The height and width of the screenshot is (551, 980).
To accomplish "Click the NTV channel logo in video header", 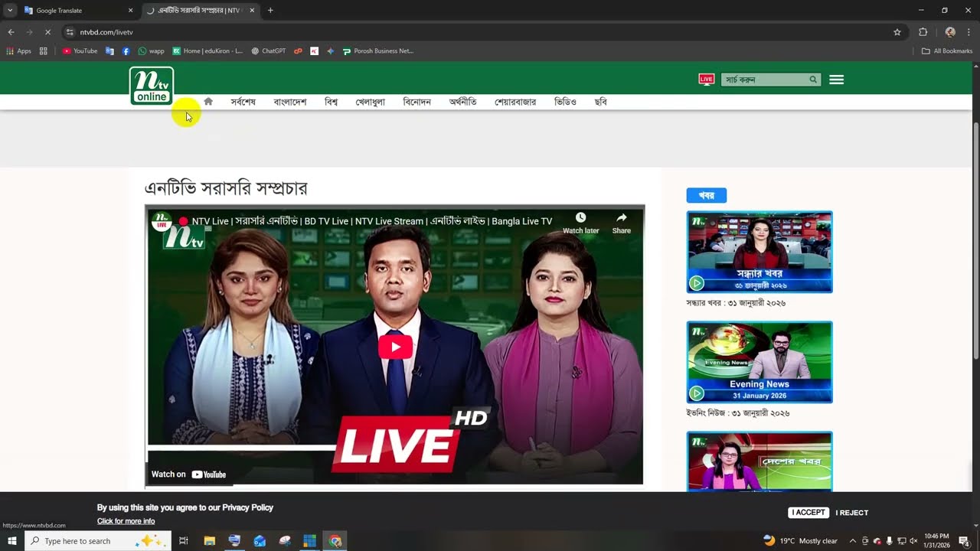I will click(x=161, y=221).
